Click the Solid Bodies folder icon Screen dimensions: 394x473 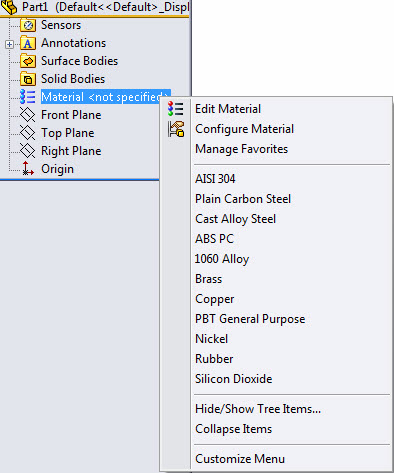pos(28,79)
